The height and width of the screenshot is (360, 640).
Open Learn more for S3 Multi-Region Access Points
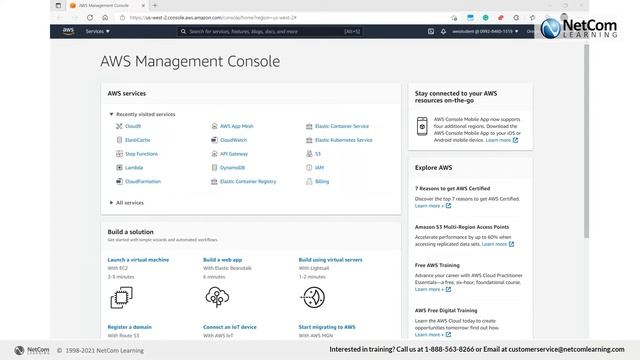pos(498,244)
